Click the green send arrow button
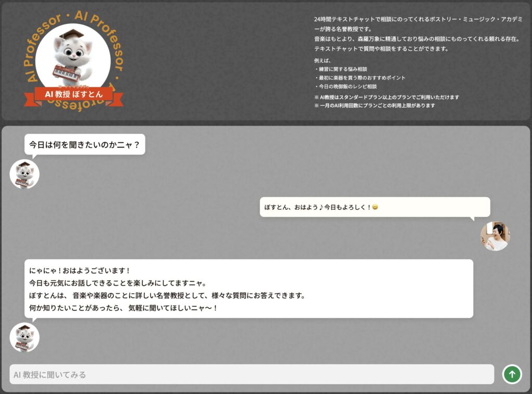 512,374
